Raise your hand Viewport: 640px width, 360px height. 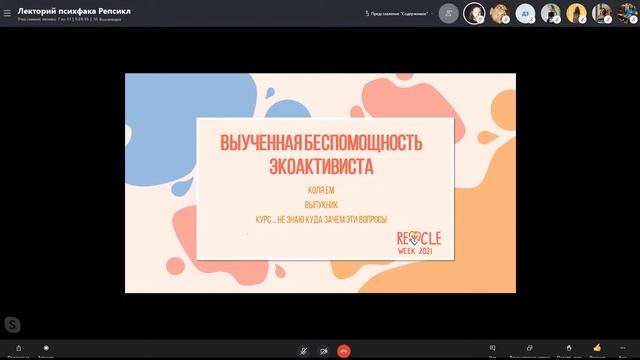click(569, 350)
